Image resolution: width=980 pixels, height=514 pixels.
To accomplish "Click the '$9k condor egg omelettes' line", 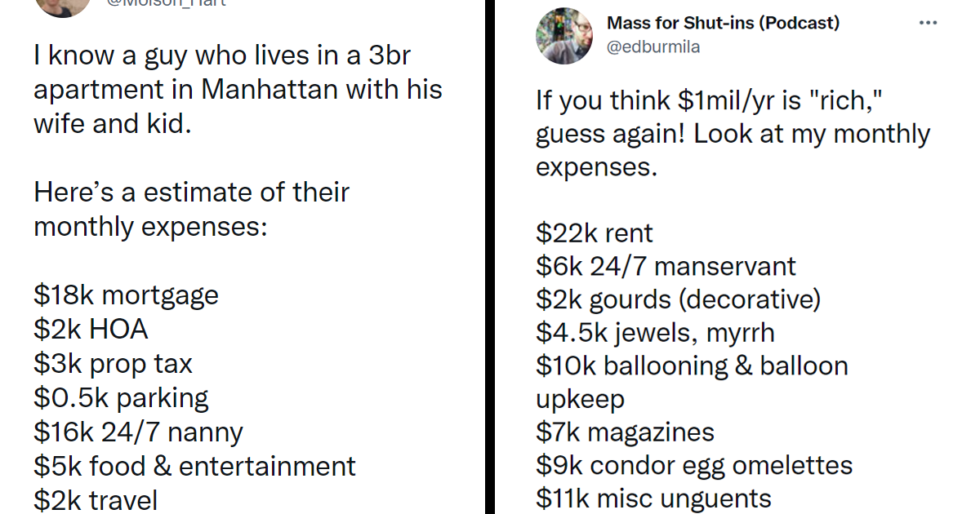I will [x=693, y=465].
